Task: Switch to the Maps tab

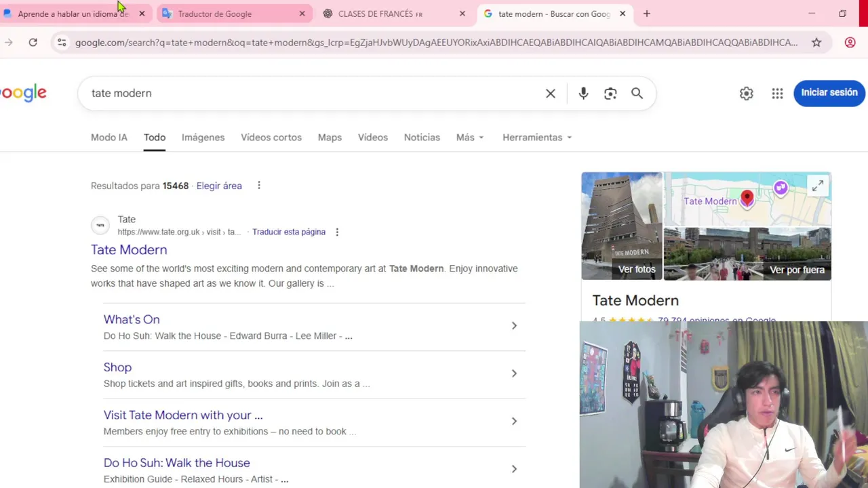Action: point(330,137)
